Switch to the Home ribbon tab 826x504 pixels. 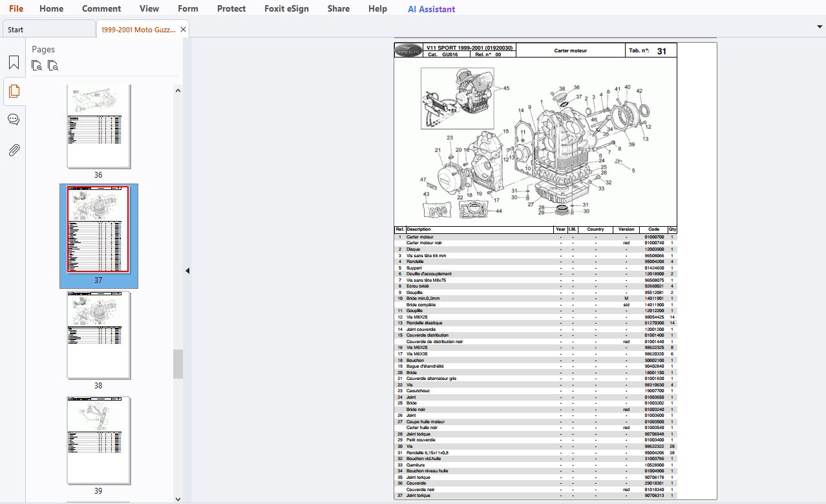click(x=52, y=8)
